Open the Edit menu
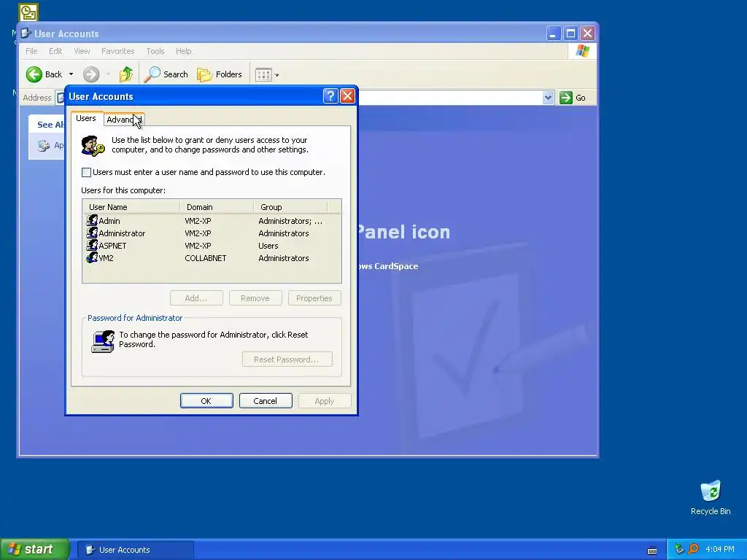Screen dimensions: 747x560 55,51
